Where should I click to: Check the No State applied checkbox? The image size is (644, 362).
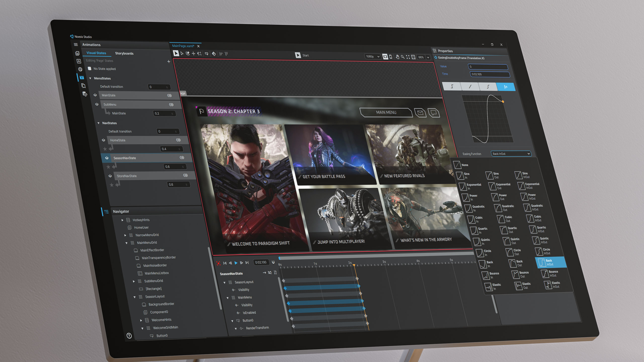pos(90,68)
